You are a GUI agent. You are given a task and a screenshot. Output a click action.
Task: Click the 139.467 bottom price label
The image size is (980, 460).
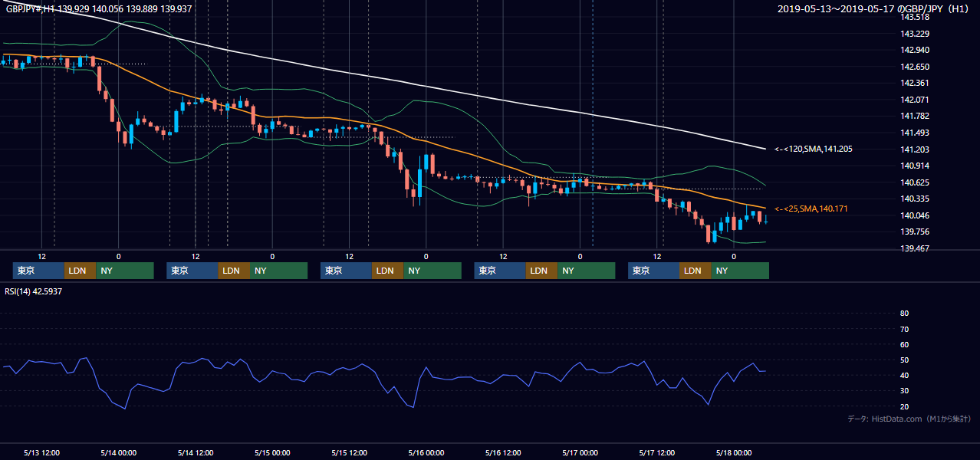pos(914,248)
